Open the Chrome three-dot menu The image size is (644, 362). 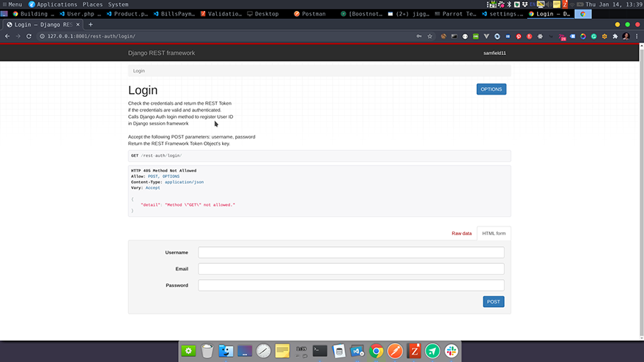click(x=637, y=36)
